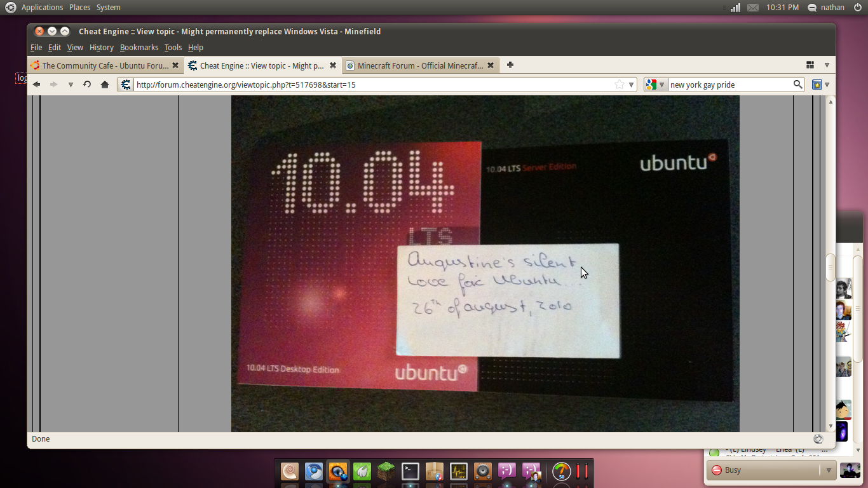Open the speaker music app in the dock
The width and height of the screenshot is (868, 488).
pyautogui.click(x=483, y=471)
